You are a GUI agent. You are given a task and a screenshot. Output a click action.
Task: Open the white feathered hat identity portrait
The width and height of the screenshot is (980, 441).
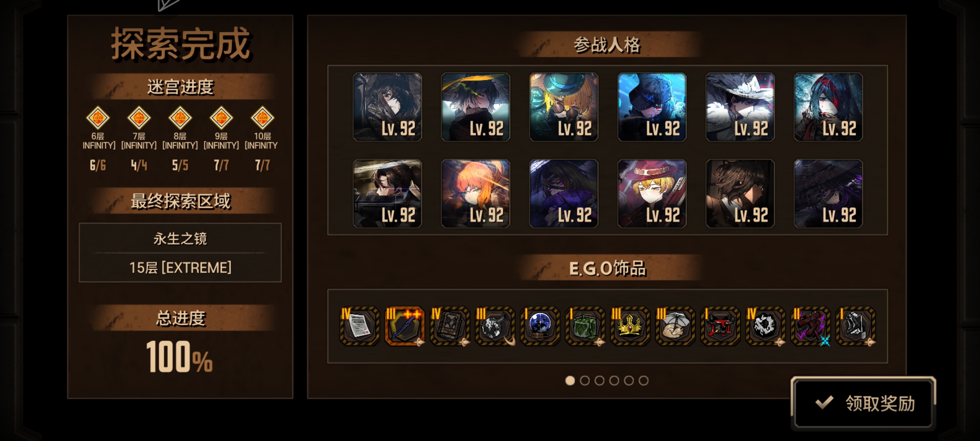click(x=740, y=107)
